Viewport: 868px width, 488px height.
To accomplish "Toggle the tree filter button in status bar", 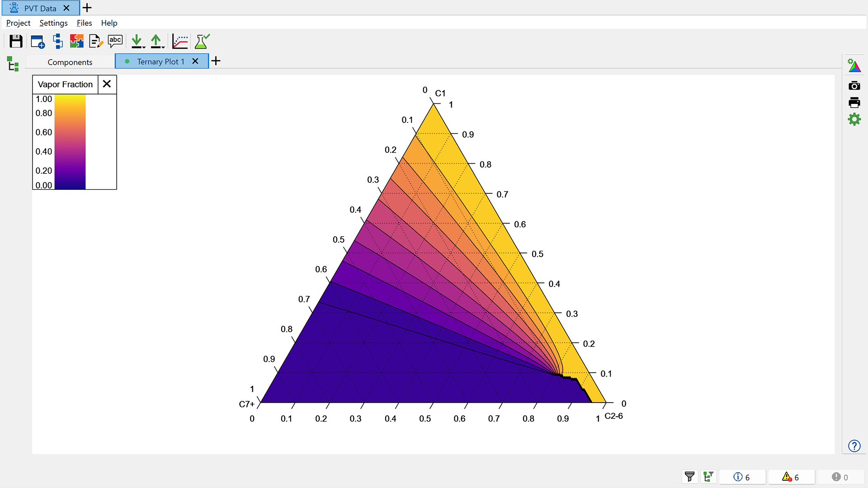I will (x=708, y=477).
